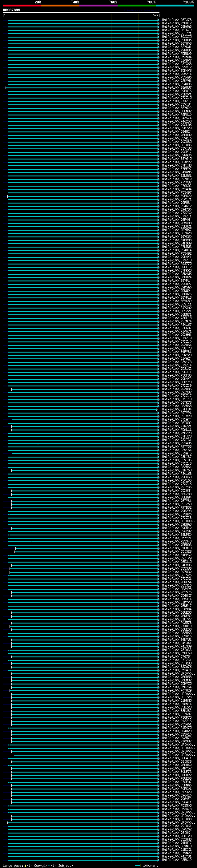The height and width of the screenshot is (868, 197).
Task: Select the UniRef100_Q6XNL8 label
Action: pyautogui.click(x=177, y=846)
